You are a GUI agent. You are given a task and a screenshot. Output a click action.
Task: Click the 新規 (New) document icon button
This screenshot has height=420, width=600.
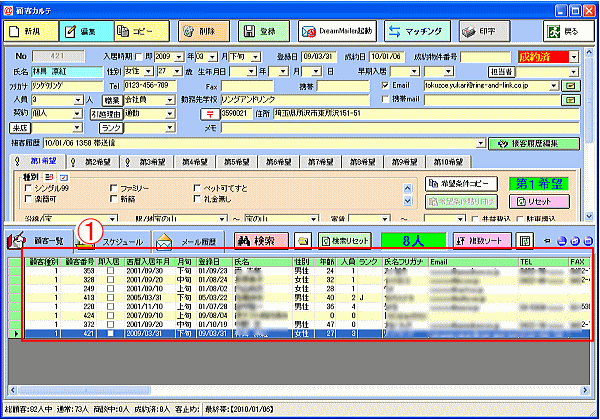tap(31, 31)
